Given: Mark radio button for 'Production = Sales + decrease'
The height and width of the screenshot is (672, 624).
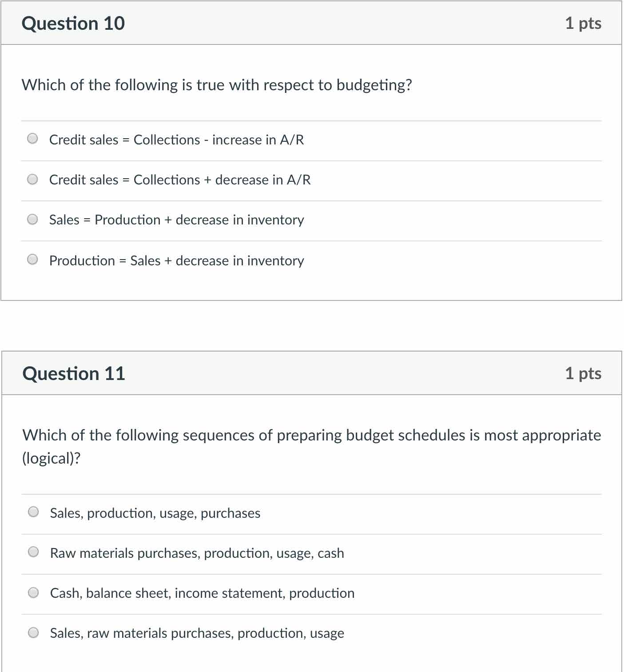Looking at the screenshot, I should 32,259.
